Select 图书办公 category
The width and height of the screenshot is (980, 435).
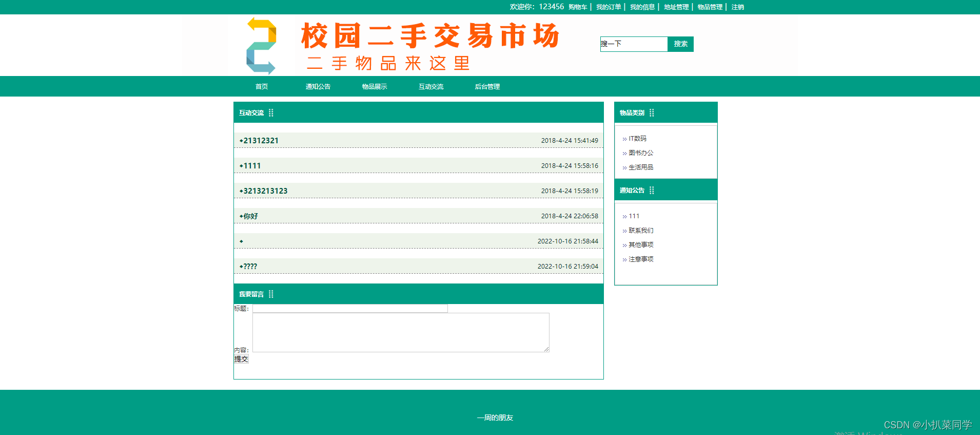[641, 153]
